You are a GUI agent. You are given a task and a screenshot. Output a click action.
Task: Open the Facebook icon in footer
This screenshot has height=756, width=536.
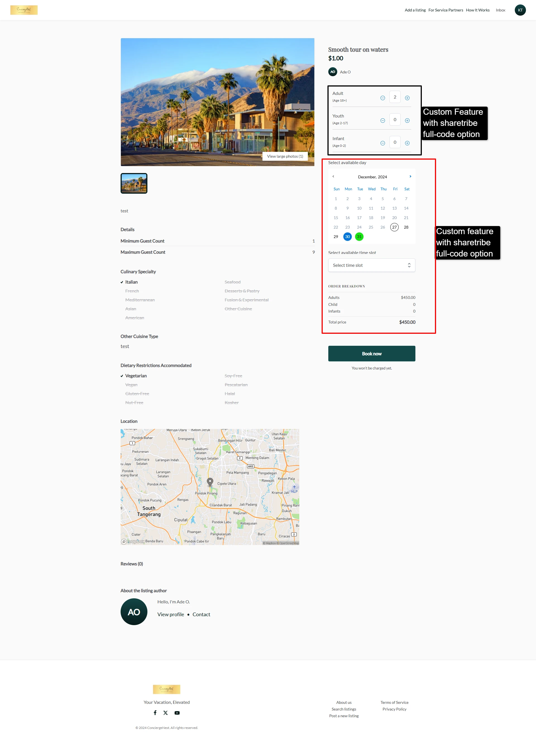tap(155, 712)
